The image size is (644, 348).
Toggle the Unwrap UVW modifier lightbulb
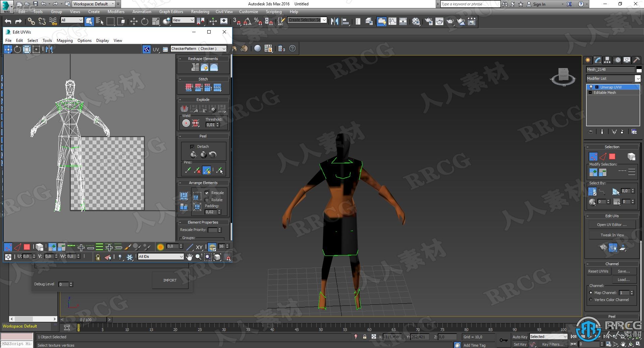(x=591, y=87)
